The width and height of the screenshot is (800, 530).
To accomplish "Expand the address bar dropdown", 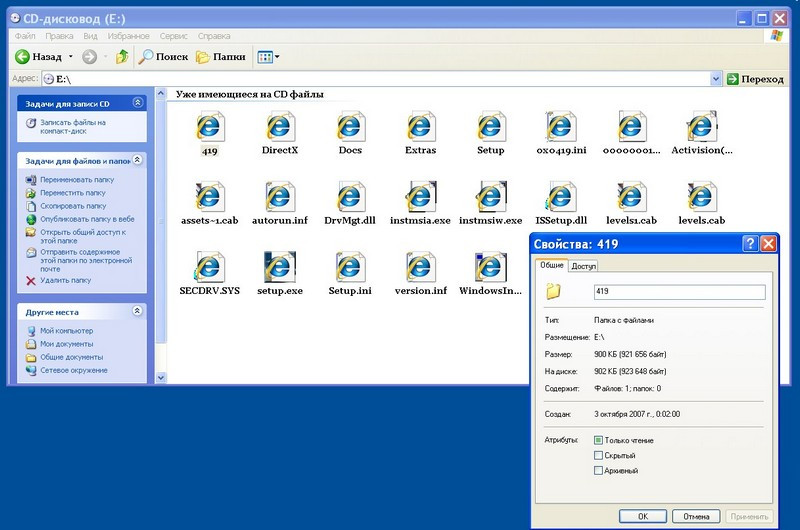I will pyautogui.click(x=715, y=79).
